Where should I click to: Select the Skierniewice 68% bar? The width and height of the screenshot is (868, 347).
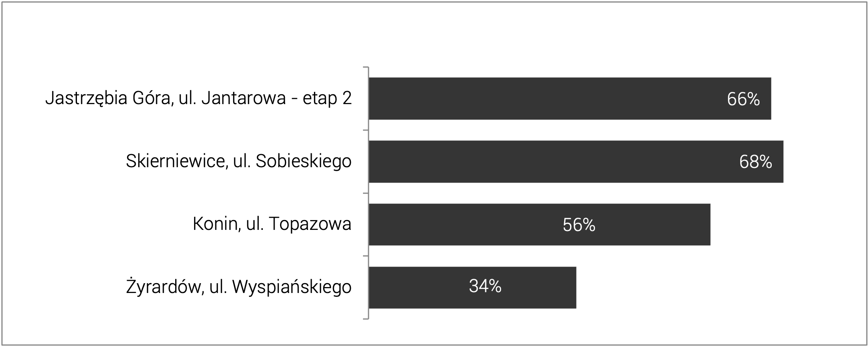click(x=576, y=162)
